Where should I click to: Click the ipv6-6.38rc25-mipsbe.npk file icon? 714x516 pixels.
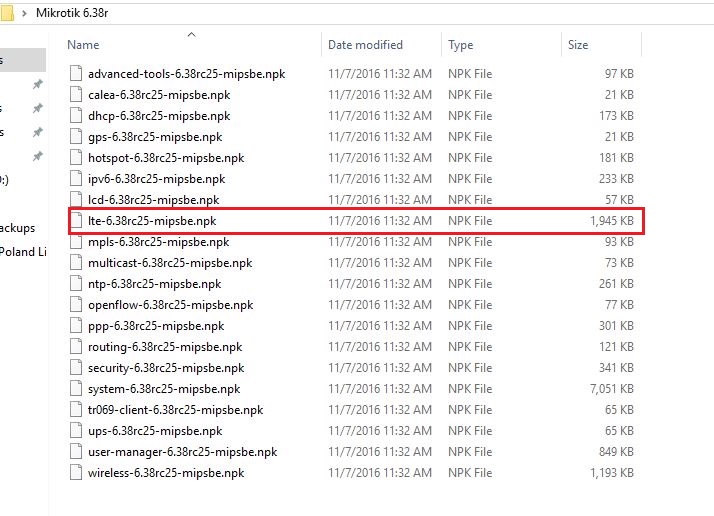click(x=76, y=178)
